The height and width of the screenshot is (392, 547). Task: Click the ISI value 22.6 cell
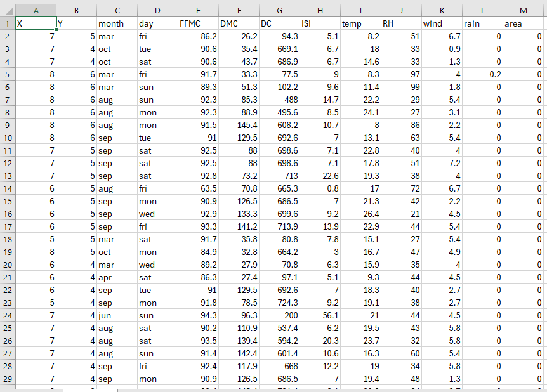click(320, 176)
